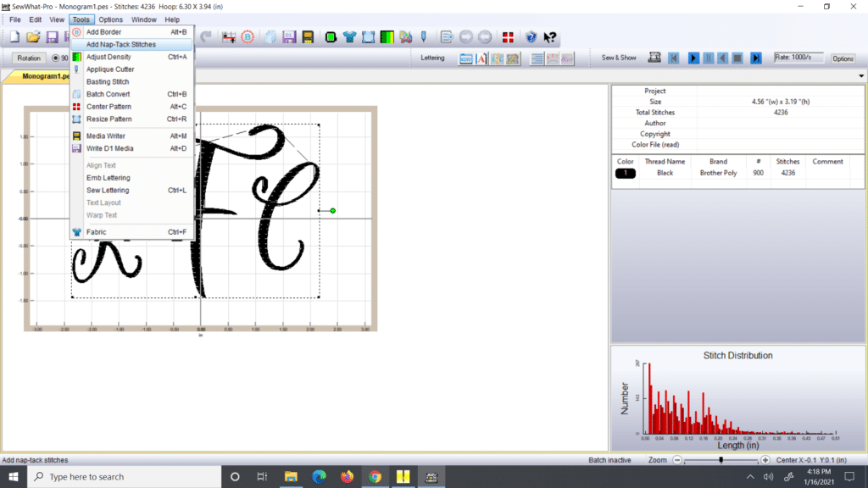Save the pattern with the floppy icon

pos(52,37)
